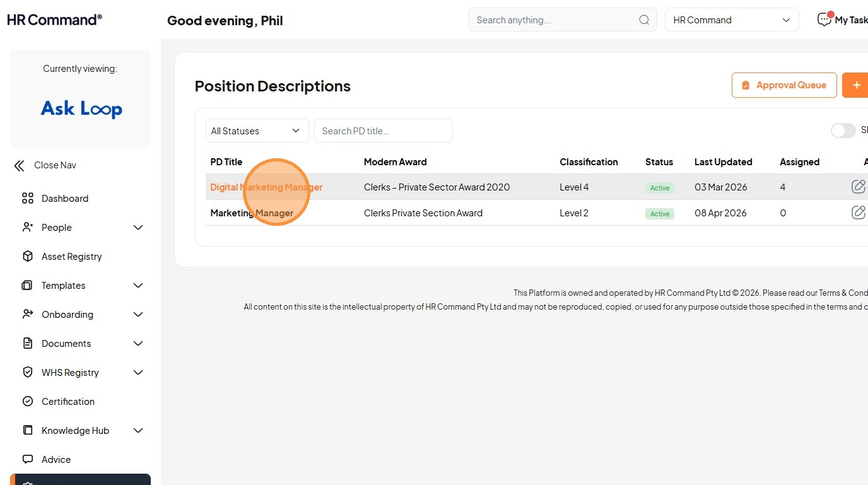Open the All Statuses dropdown
This screenshot has height=485, width=868.
pyautogui.click(x=257, y=131)
